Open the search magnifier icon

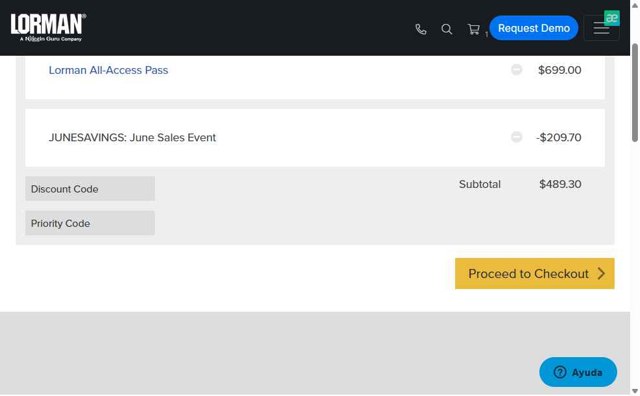point(447,29)
